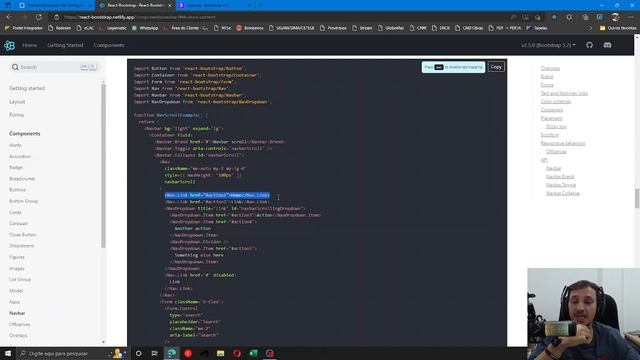Open Navbar in the Components list
The height and width of the screenshot is (360, 640).
click(x=17, y=313)
